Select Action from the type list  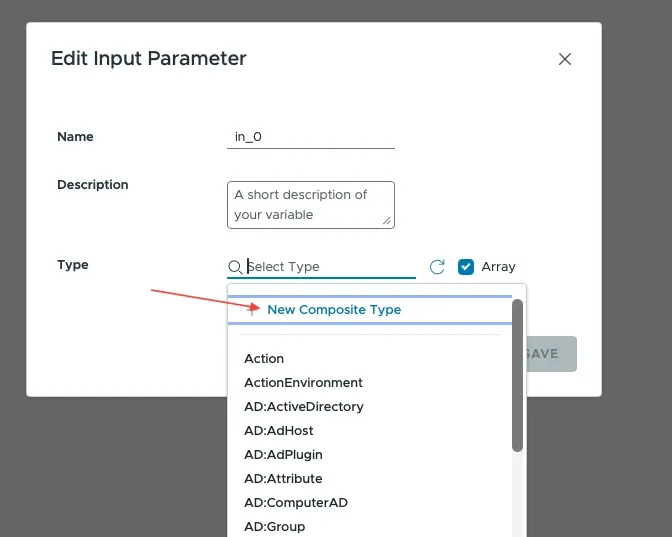[264, 359]
